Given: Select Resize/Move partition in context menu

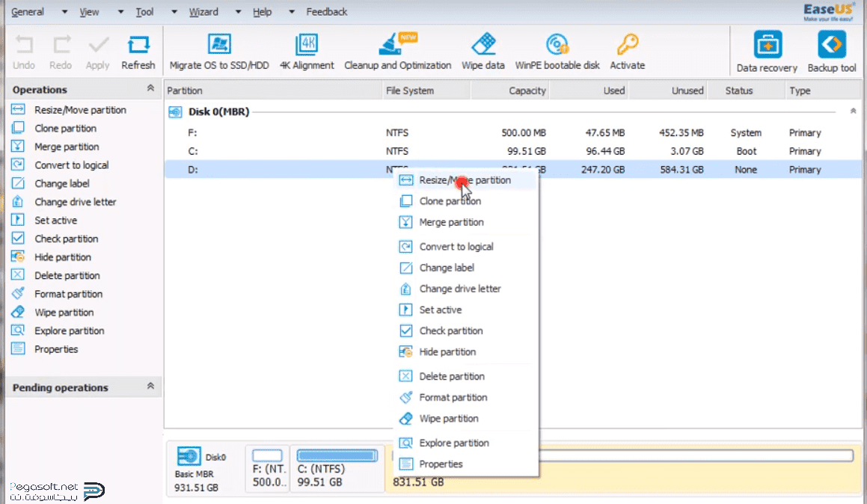Looking at the screenshot, I should (x=465, y=180).
